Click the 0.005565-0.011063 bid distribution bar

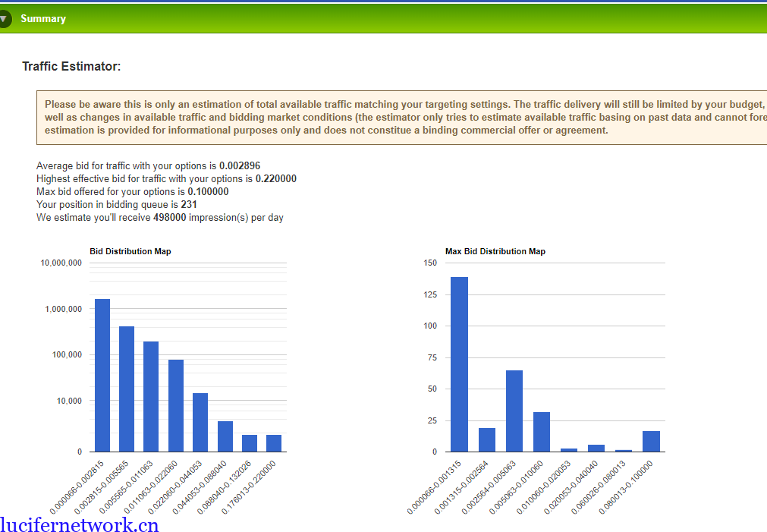pyautogui.click(x=151, y=396)
